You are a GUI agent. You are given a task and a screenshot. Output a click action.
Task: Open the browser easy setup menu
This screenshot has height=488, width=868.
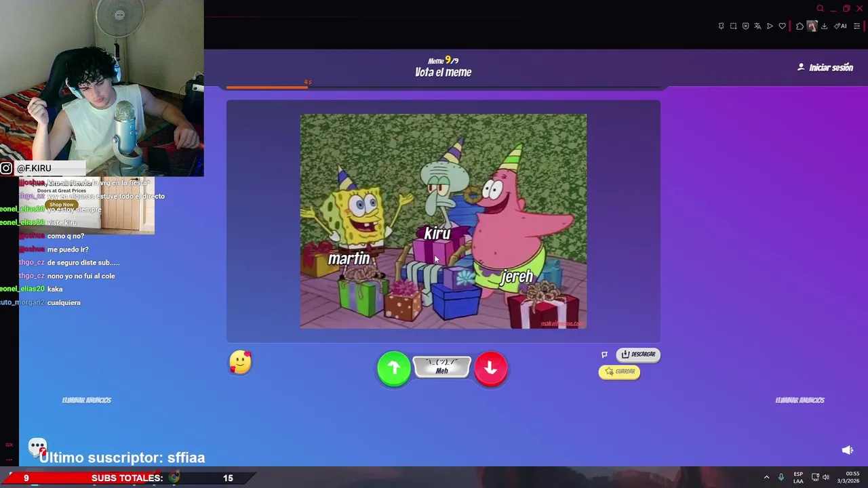[856, 26]
